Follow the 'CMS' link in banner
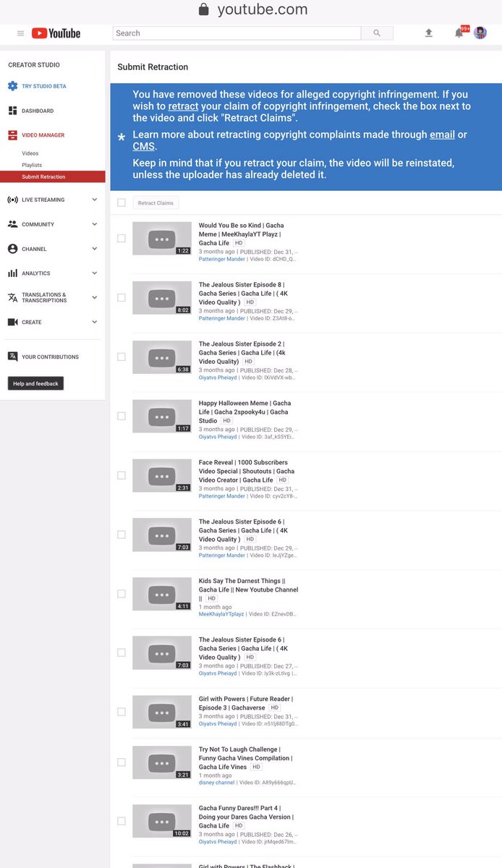This screenshot has width=502, height=868. point(143,147)
